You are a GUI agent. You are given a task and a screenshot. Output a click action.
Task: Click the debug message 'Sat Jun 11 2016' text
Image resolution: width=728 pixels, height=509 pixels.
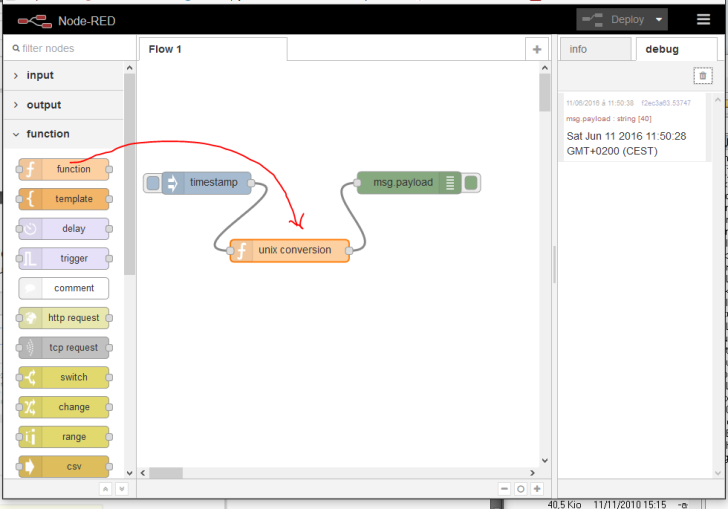click(x=626, y=144)
